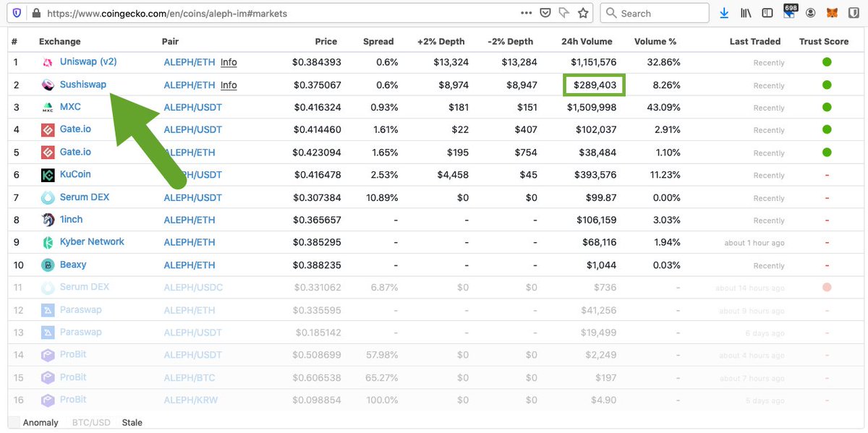Screen dimensions: 868x433
Task: Click the site security padlock icon
Action: coord(36,13)
